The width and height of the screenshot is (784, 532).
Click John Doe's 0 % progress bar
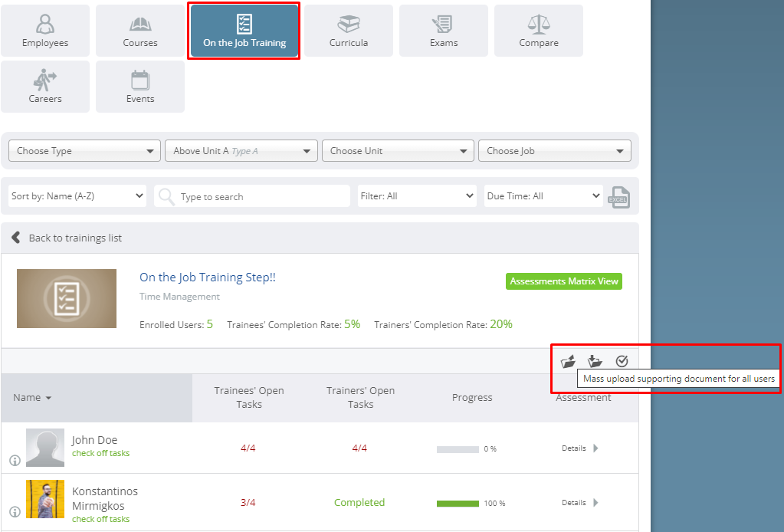tap(458, 449)
